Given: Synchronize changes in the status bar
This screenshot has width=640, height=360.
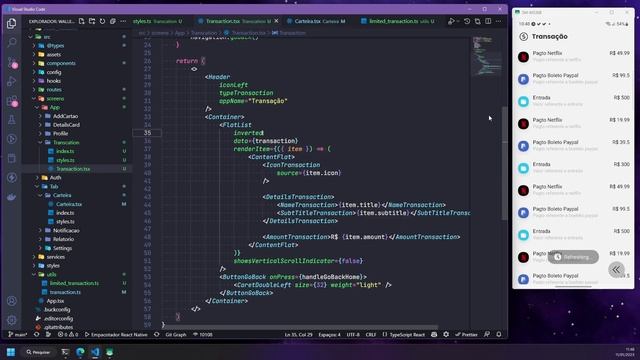Looking at the screenshot, I should [x=37, y=334].
